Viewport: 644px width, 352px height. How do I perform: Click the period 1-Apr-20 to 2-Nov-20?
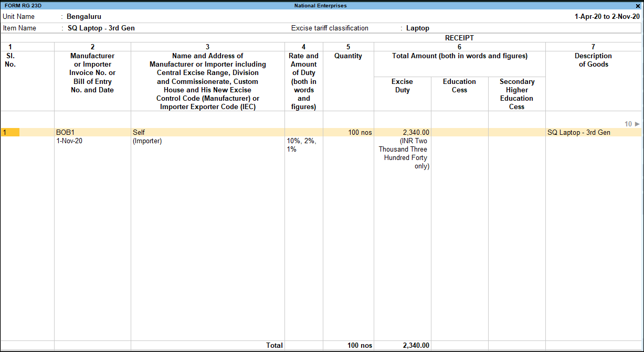[607, 17]
